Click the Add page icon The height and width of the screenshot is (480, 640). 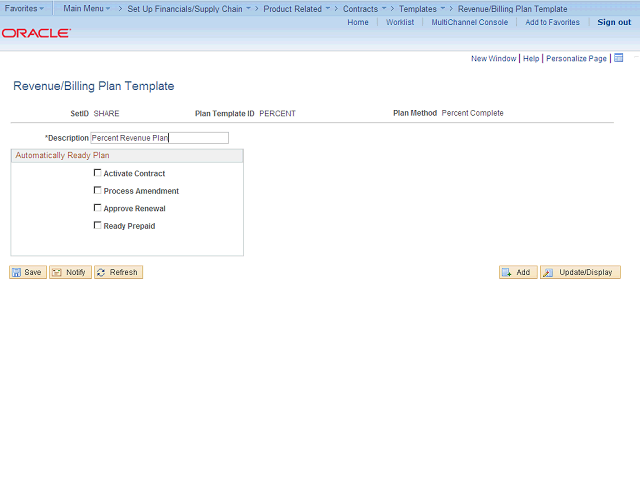pyautogui.click(x=507, y=272)
